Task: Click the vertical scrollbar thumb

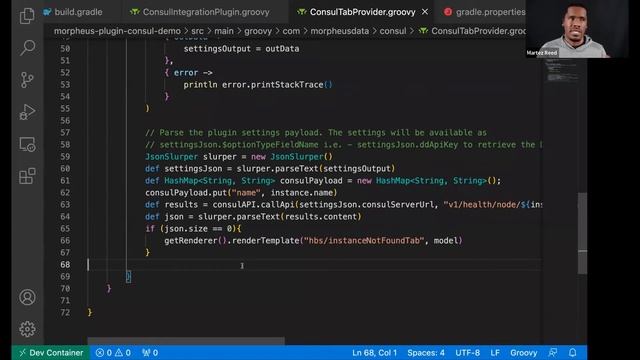Action: pyautogui.click(x=582, y=233)
